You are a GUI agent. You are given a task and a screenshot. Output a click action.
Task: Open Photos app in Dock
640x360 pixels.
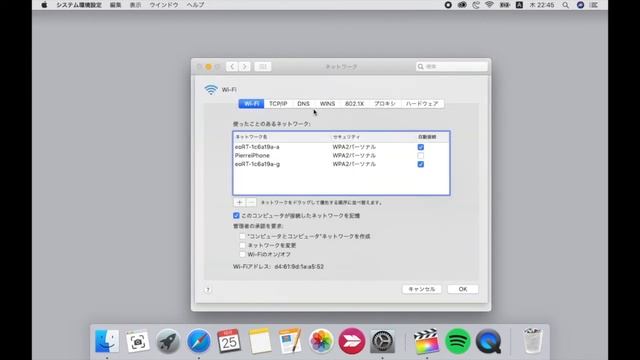click(321, 341)
